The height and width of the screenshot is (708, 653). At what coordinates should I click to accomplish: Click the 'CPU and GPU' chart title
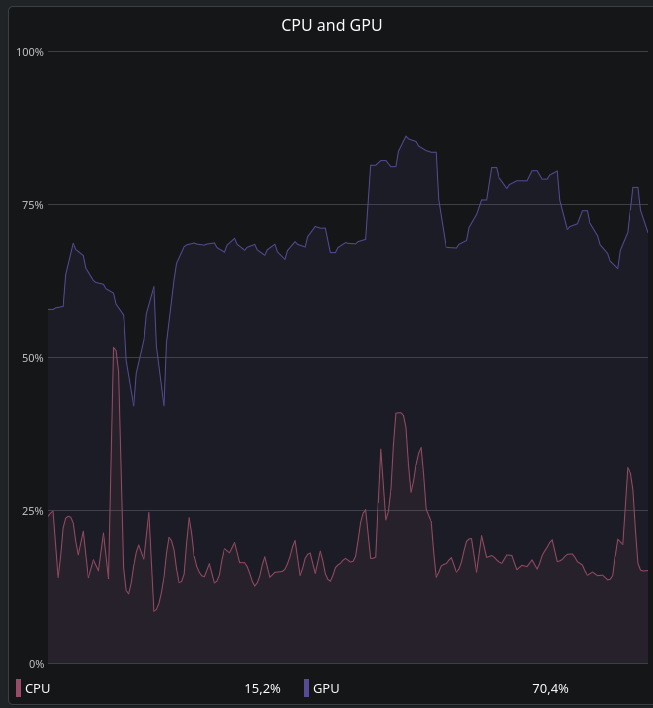[331, 25]
